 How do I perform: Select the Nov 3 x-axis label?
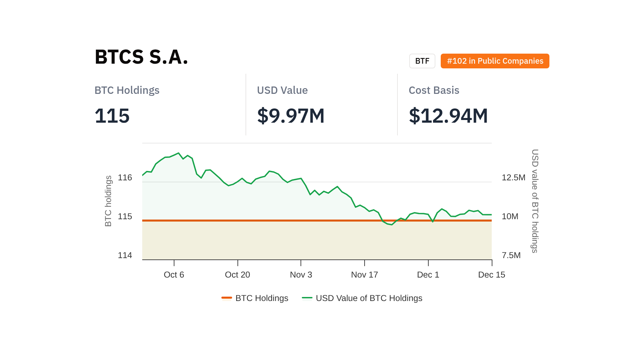[x=301, y=275]
